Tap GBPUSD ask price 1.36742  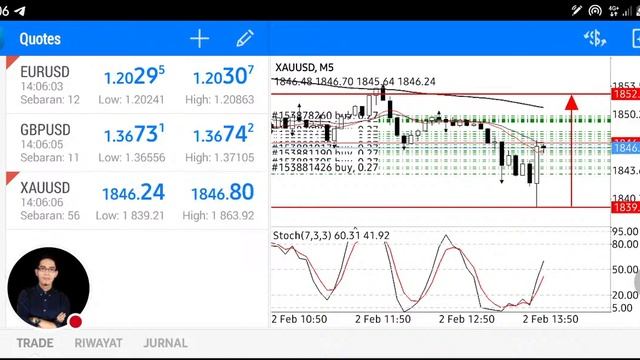coord(223,134)
